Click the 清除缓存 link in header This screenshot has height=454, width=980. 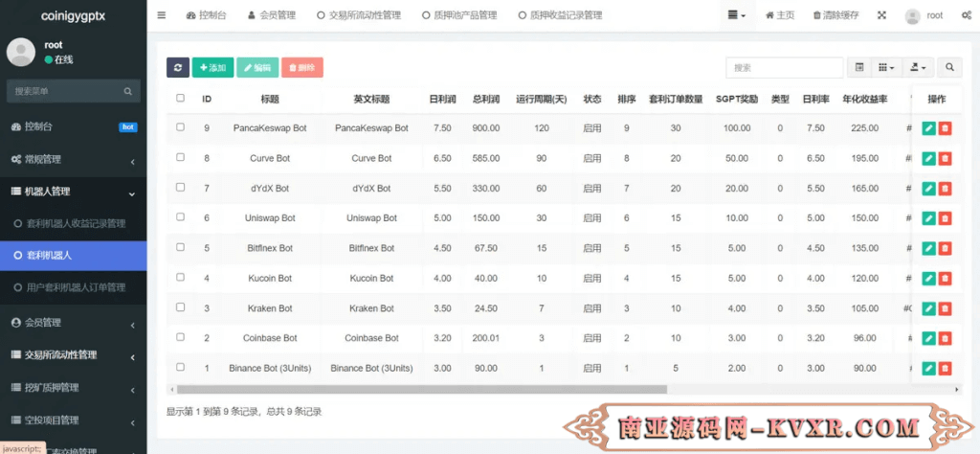[835, 15]
